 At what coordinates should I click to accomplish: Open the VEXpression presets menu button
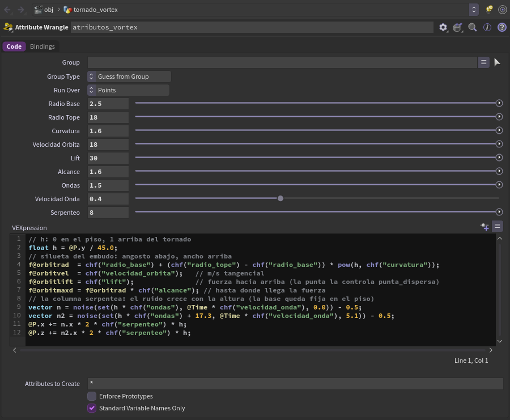tap(498, 226)
